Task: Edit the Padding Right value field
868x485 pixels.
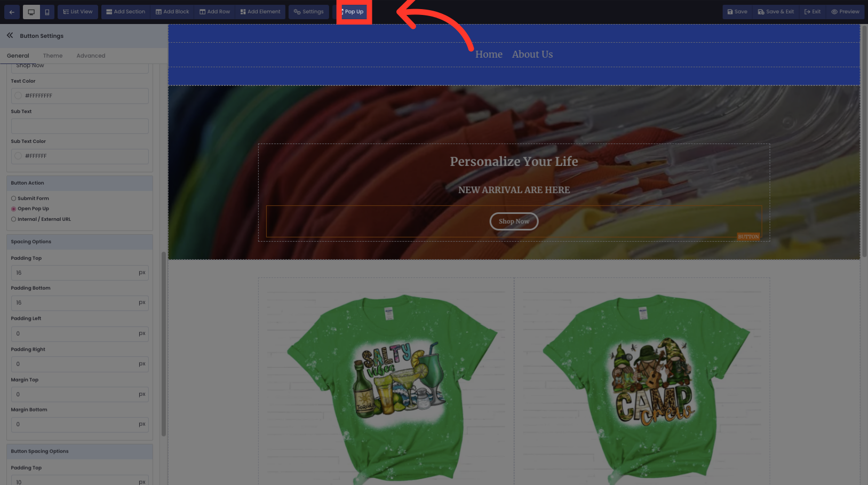Action: (80, 364)
